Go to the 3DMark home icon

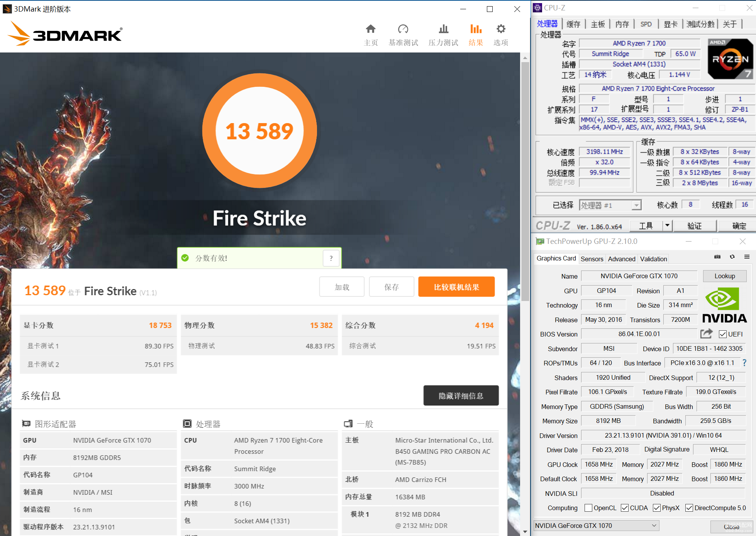(371, 29)
